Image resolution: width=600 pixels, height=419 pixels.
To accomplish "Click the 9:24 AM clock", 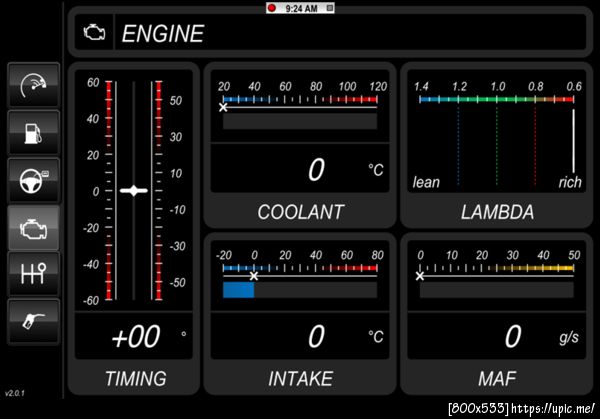I will tap(301, 8).
